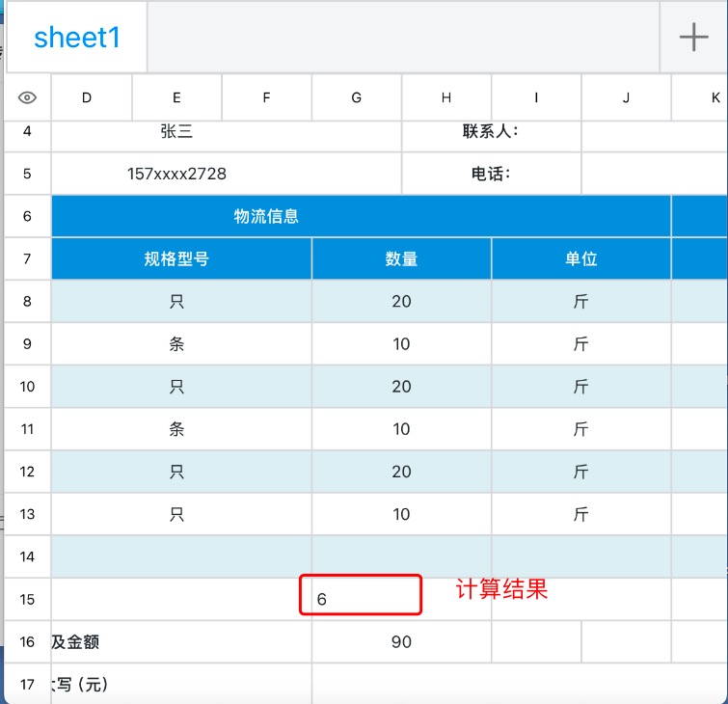This screenshot has height=704, width=728.
Task: Click the 只 cell in row 12
Action: pyautogui.click(x=181, y=472)
